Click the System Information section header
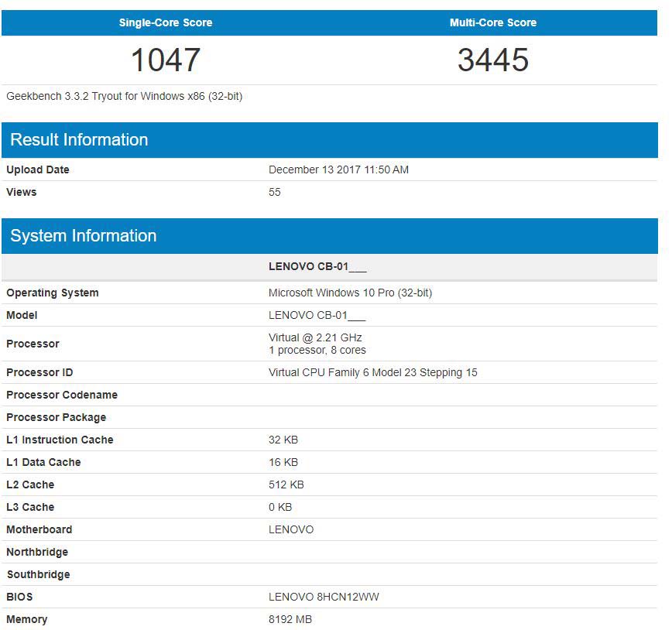 [82, 235]
